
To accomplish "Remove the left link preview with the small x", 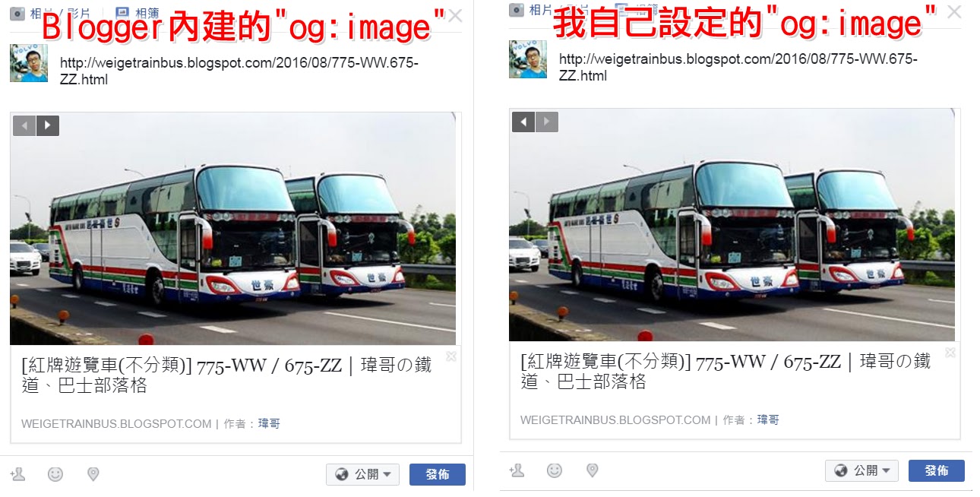I will click(451, 356).
